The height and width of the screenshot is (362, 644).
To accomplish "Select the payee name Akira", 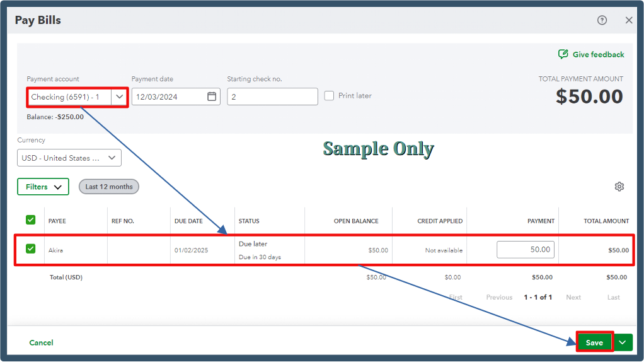I will point(55,250).
